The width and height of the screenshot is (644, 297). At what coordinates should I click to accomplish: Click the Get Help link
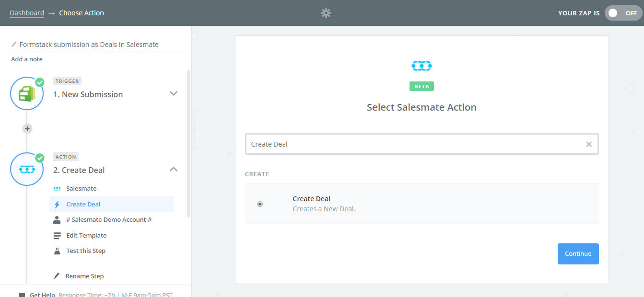point(42,295)
